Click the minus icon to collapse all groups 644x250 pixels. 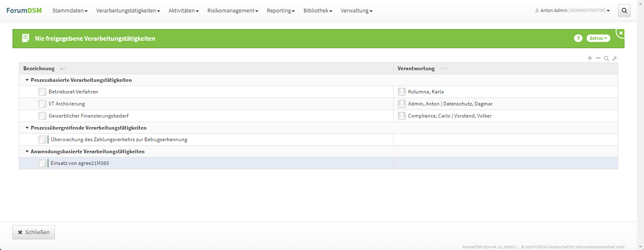pyautogui.click(x=598, y=59)
